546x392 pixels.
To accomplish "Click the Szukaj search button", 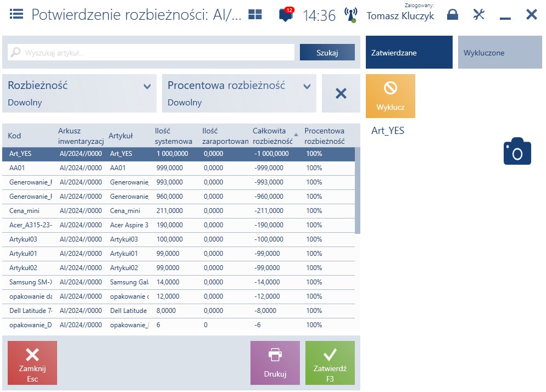I will pos(327,53).
